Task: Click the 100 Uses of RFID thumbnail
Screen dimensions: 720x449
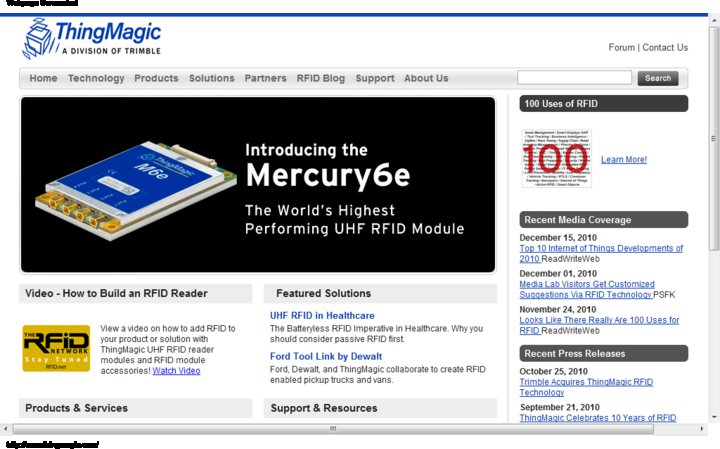Action: 557,158
